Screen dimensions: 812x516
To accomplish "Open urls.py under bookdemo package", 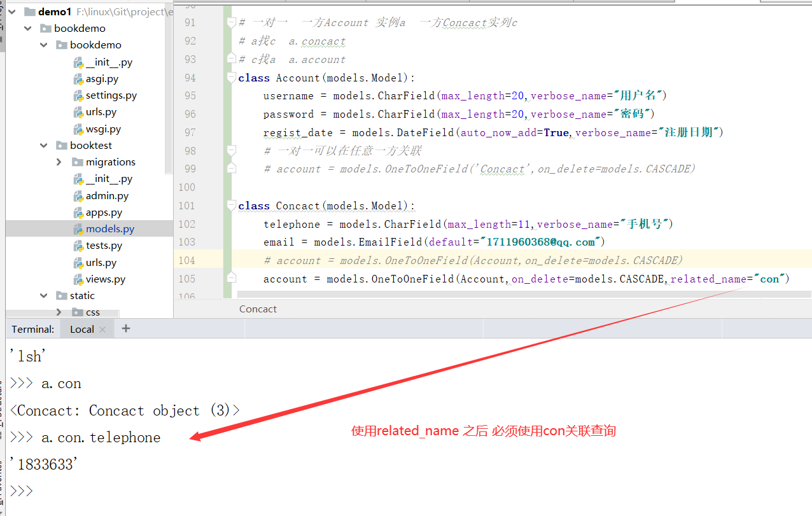I will pyautogui.click(x=101, y=112).
